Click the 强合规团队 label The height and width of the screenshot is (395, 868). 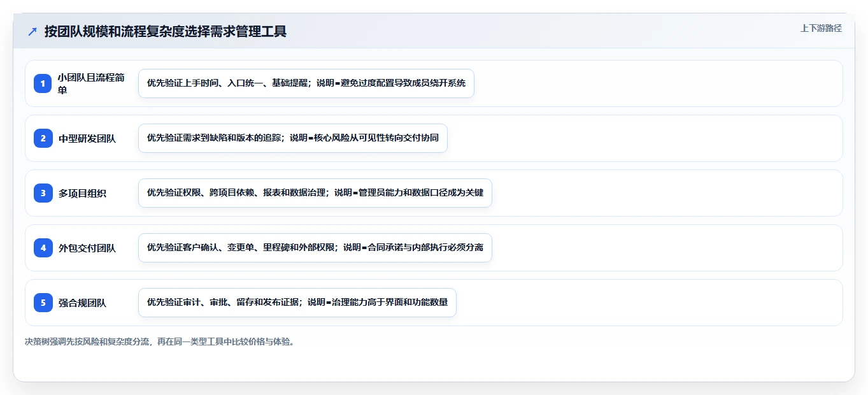click(x=82, y=303)
